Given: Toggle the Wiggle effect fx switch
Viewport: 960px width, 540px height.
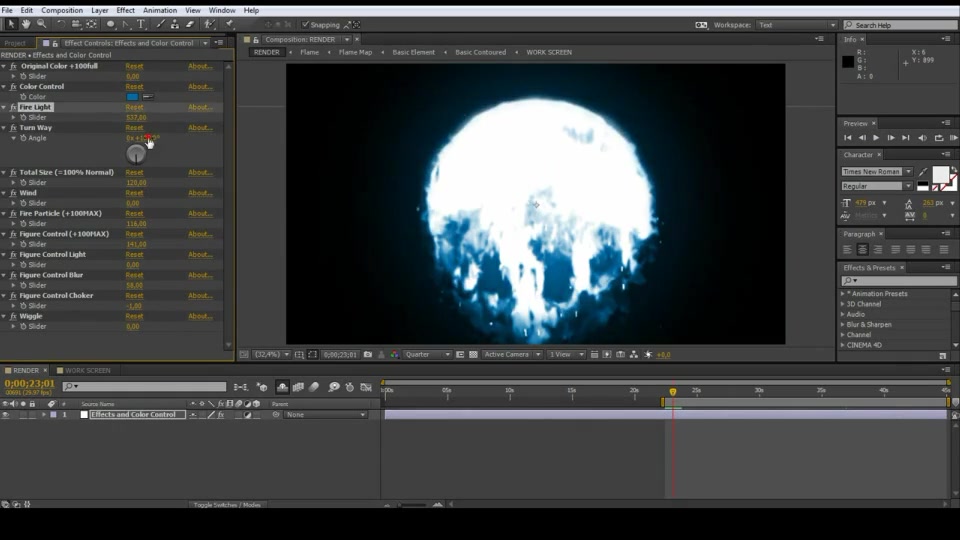Looking at the screenshot, I should pyautogui.click(x=13, y=317).
